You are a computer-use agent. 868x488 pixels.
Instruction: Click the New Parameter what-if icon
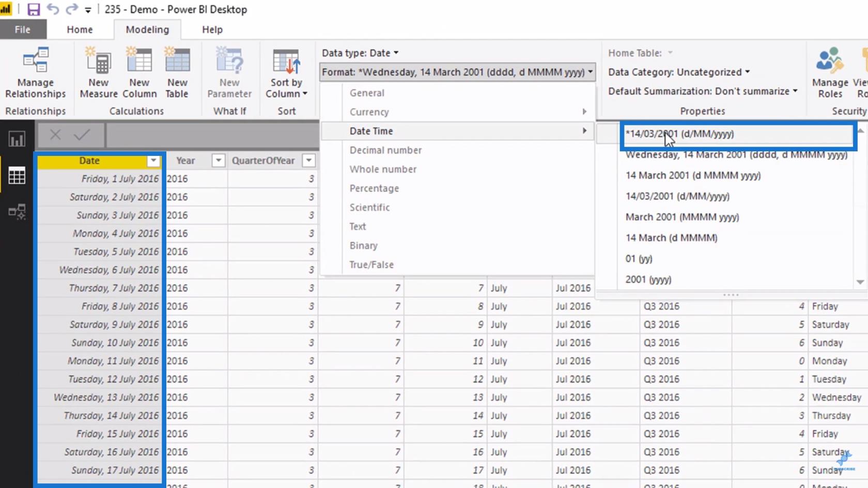(229, 60)
